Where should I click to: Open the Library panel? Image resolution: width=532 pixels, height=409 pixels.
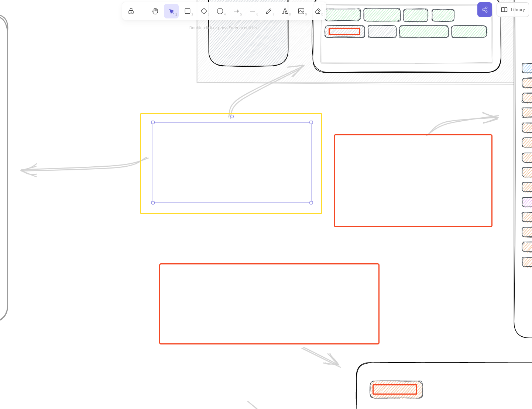click(513, 10)
